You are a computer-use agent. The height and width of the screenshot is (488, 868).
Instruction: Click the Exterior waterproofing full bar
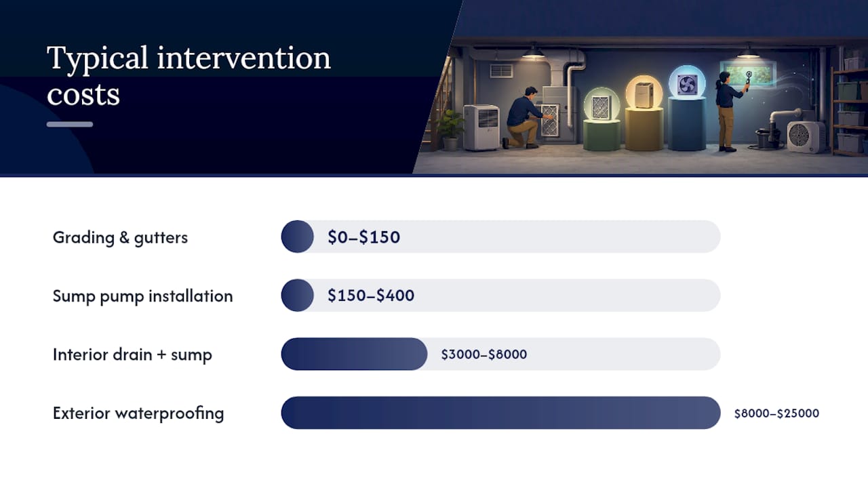pos(500,413)
